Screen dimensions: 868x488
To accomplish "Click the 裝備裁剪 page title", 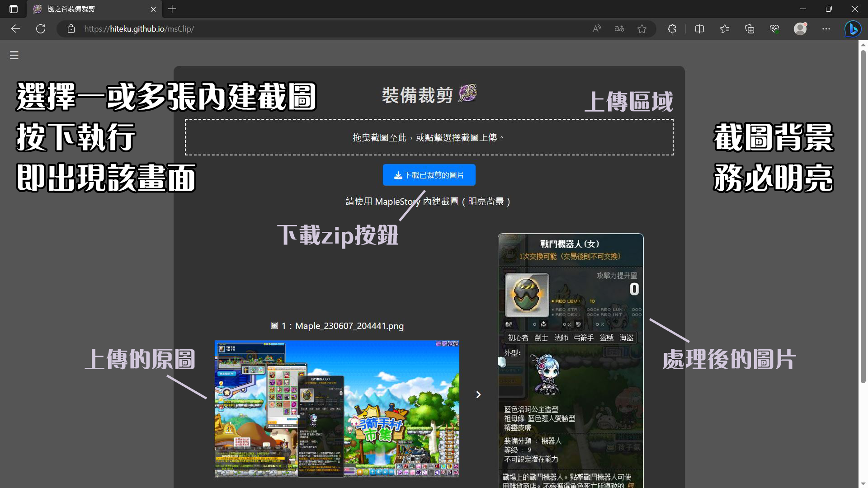I will [x=417, y=95].
